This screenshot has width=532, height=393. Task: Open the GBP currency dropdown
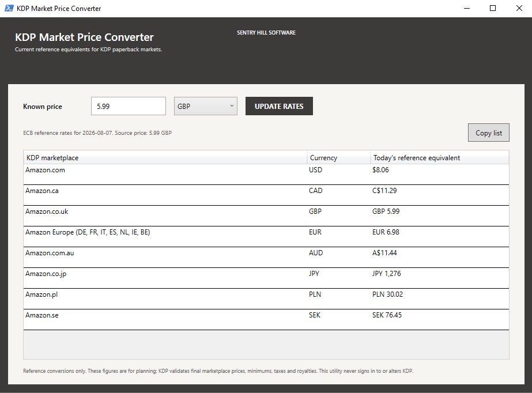pyautogui.click(x=206, y=106)
